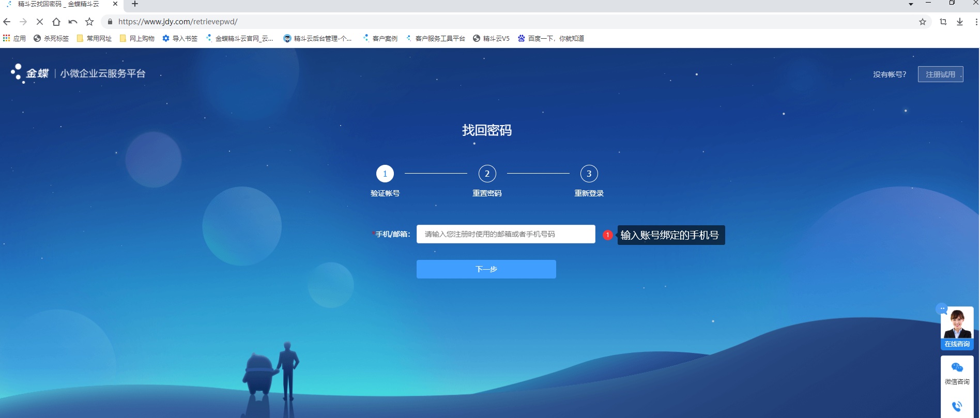Open the 应用 apps bookmark

(14, 38)
